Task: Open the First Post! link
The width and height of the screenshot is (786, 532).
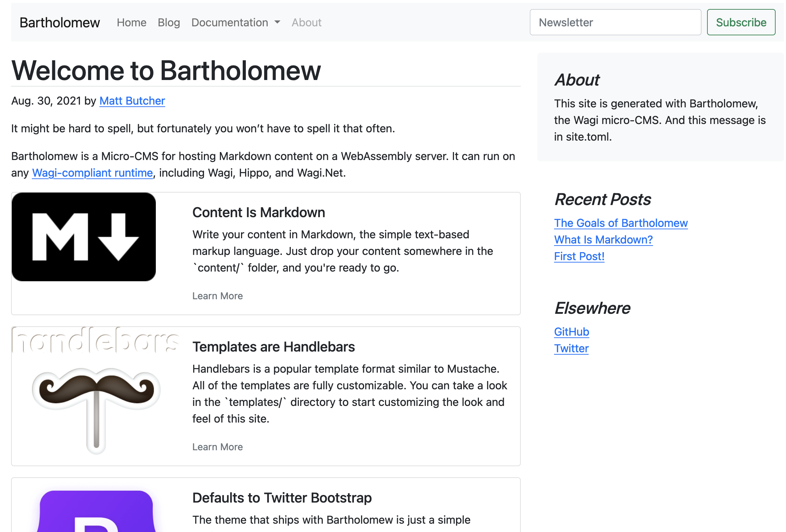Action: (x=579, y=256)
